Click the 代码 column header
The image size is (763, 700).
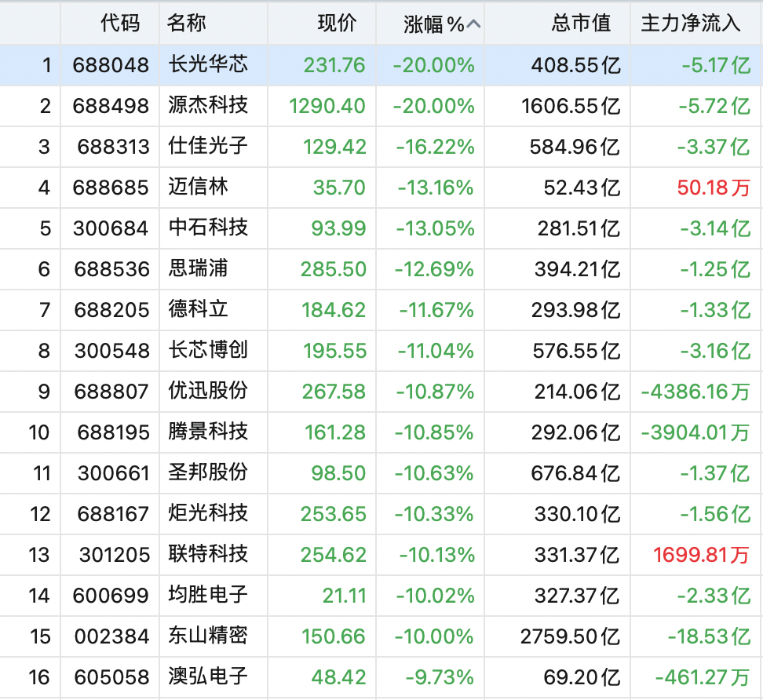click(x=120, y=24)
